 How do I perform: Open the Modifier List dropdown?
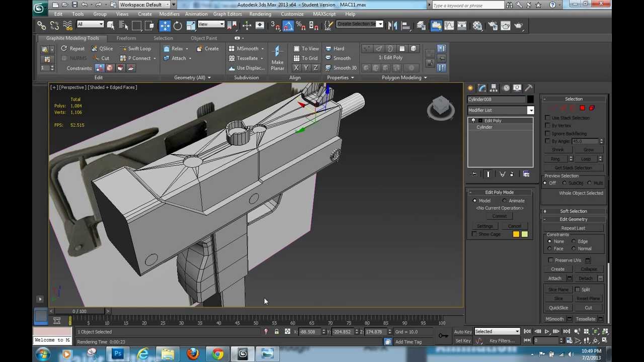[x=530, y=111]
